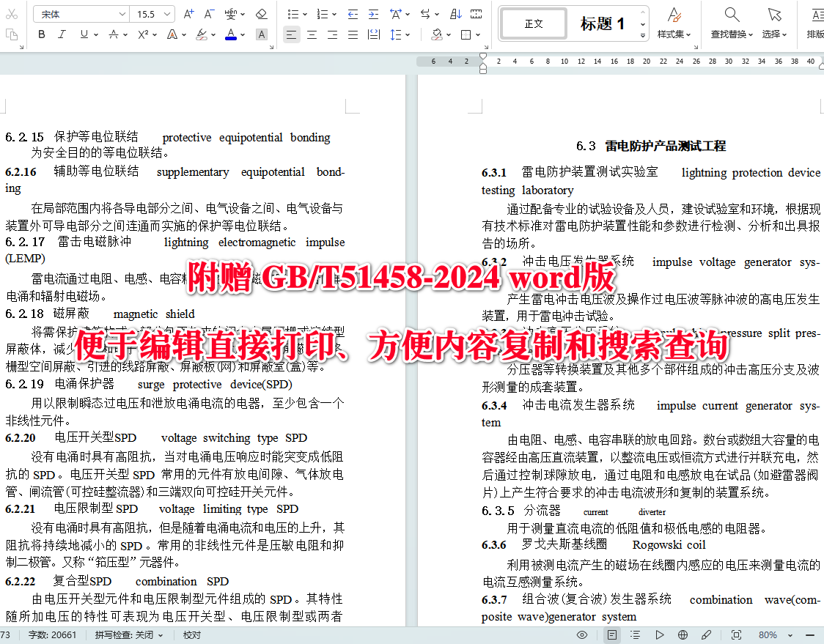Insert bulleted list
This screenshot has height=644, width=824.
point(293,14)
